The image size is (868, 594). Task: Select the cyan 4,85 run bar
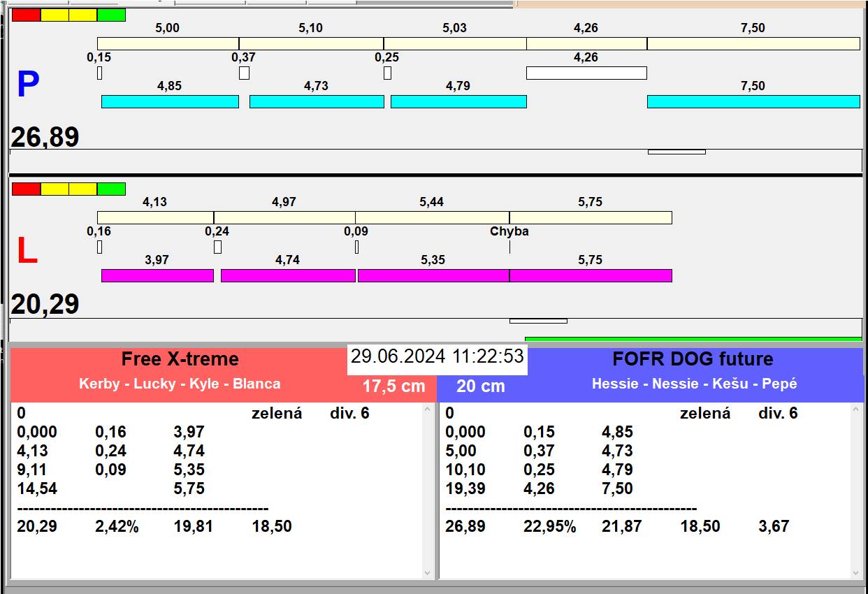click(x=170, y=101)
